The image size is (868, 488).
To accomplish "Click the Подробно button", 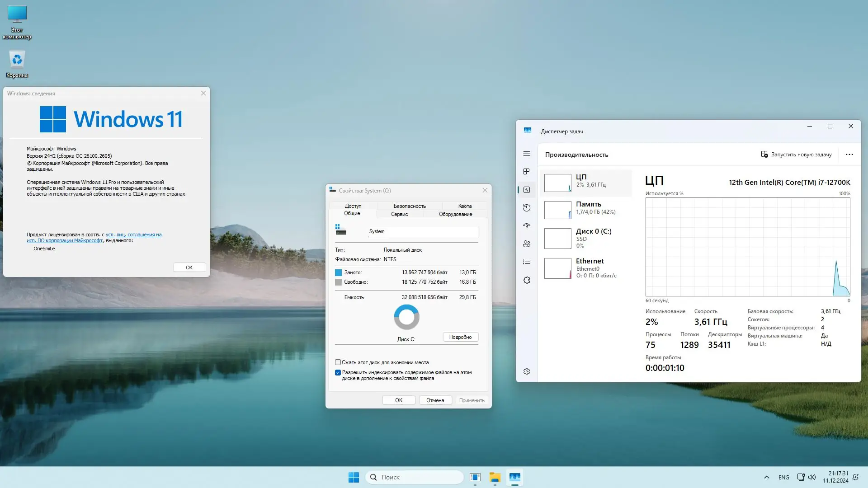I will 460,337.
